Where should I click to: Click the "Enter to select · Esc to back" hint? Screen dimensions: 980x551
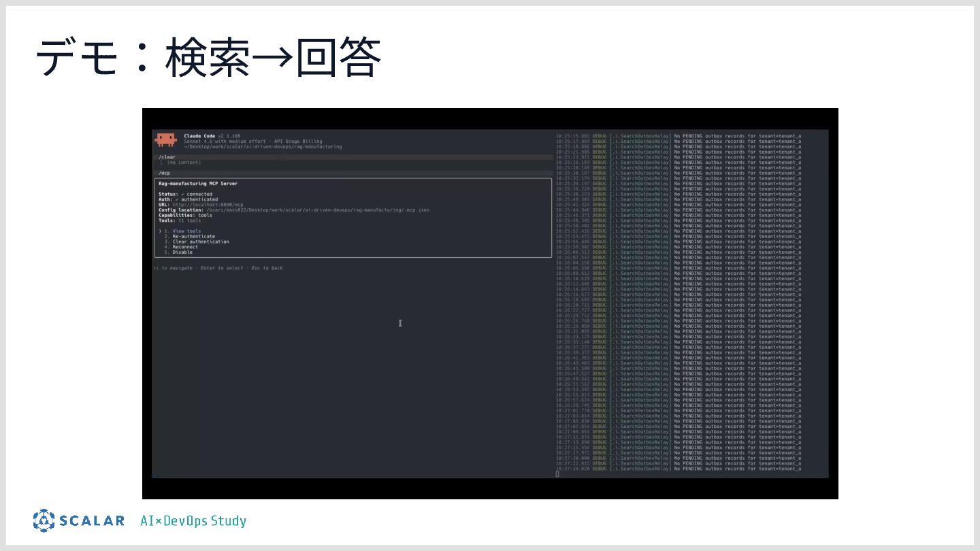point(242,268)
